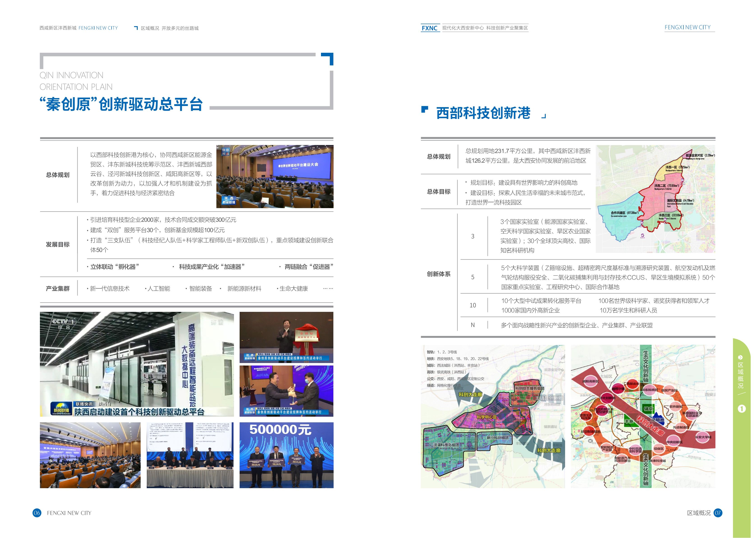Click the 创新体系 row label

[x=438, y=274]
